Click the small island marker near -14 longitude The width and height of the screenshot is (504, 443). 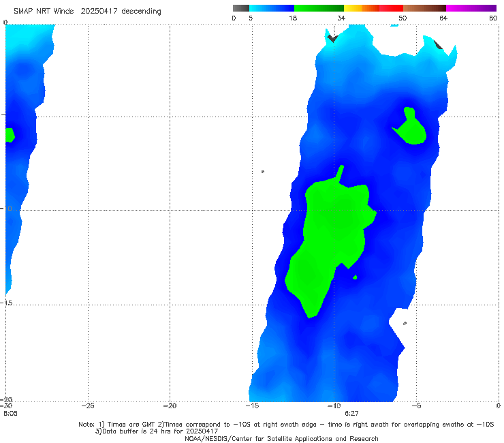point(263,172)
